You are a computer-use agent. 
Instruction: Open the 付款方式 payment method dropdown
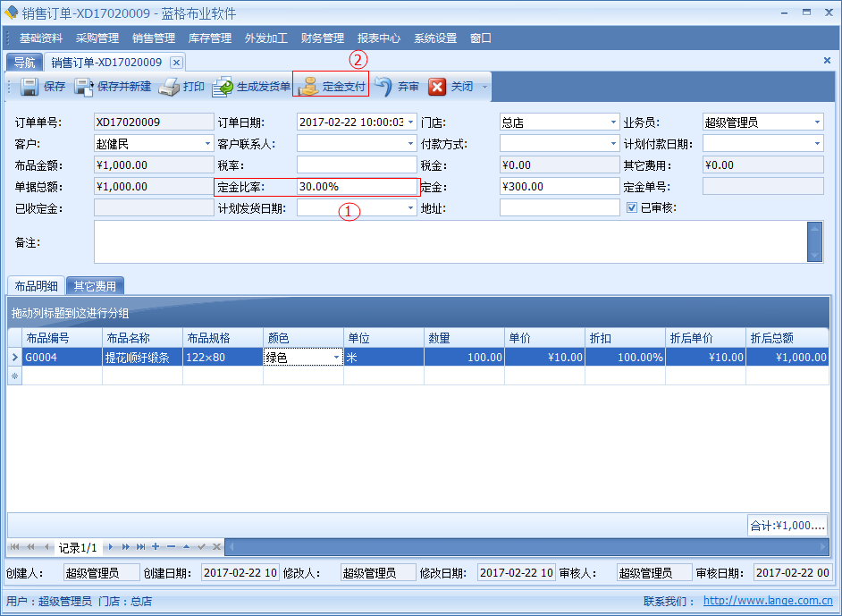pyautogui.click(x=613, y=144)
